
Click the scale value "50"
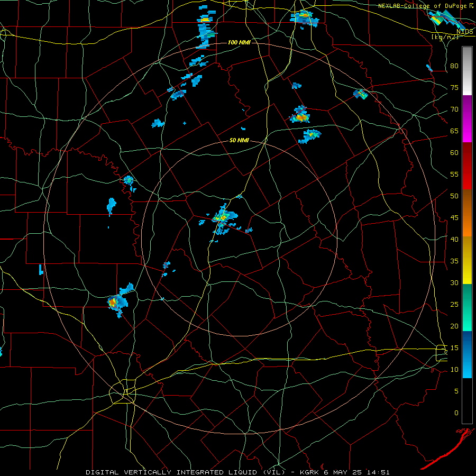coord(454,196)
